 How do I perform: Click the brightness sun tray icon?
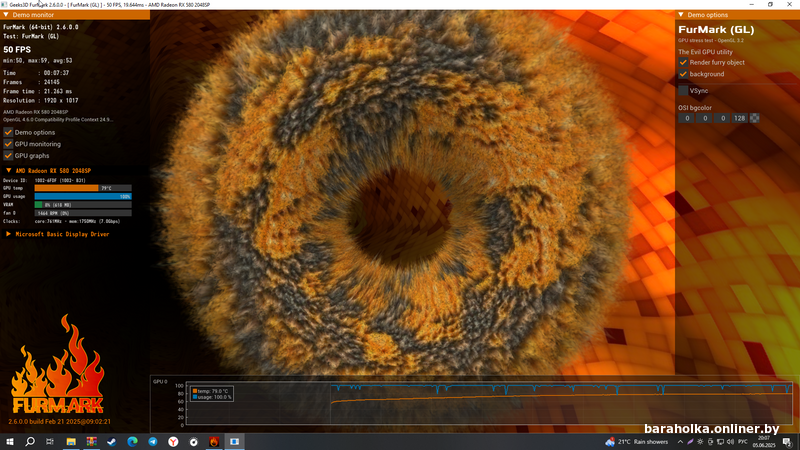click(700, 442)
